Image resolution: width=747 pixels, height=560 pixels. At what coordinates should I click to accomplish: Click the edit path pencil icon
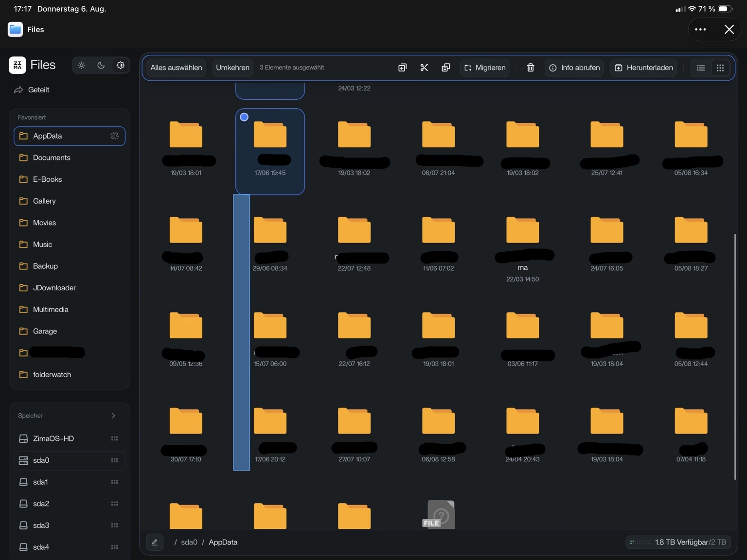point(155,542)
